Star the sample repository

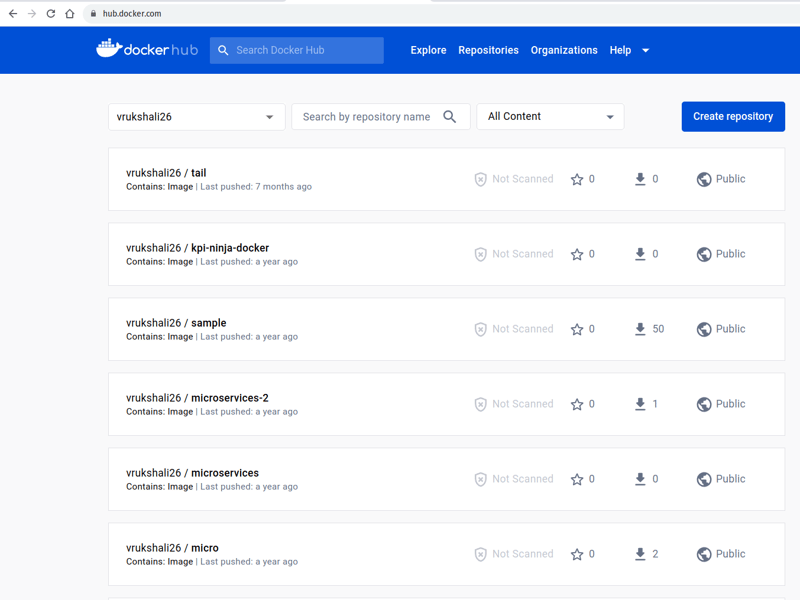(577, 329)
